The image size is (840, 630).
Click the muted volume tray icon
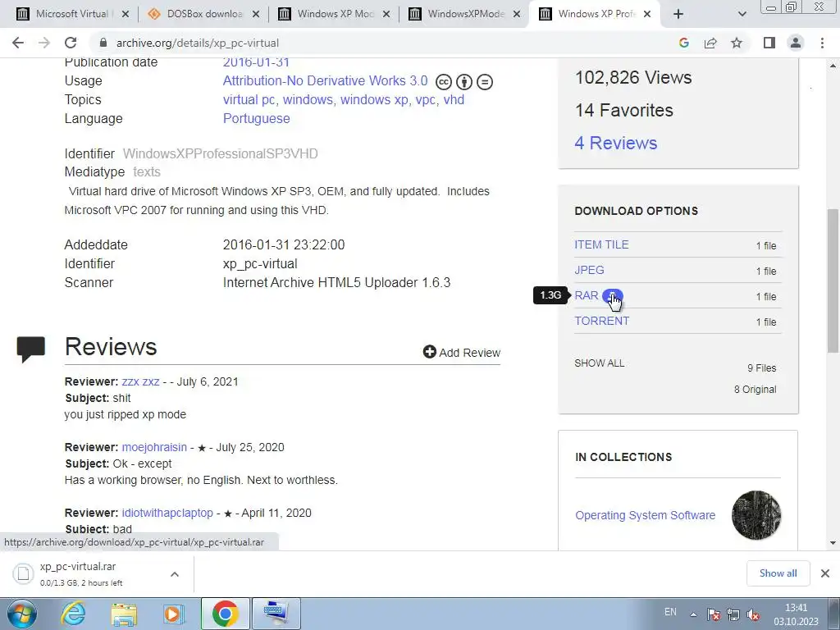[753, 614]
